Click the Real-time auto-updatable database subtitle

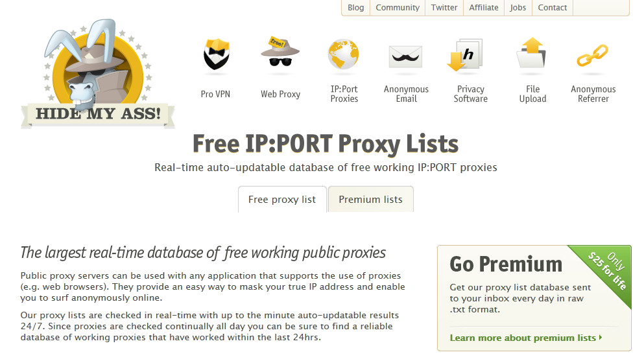[326, 167]
